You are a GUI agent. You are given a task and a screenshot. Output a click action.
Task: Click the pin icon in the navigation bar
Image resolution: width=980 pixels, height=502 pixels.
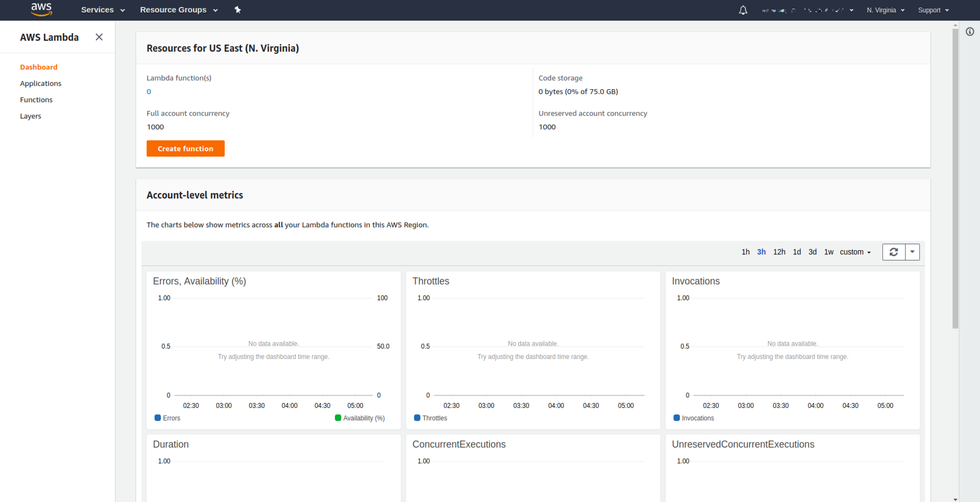pyautogui.click(x=238, y=10)
